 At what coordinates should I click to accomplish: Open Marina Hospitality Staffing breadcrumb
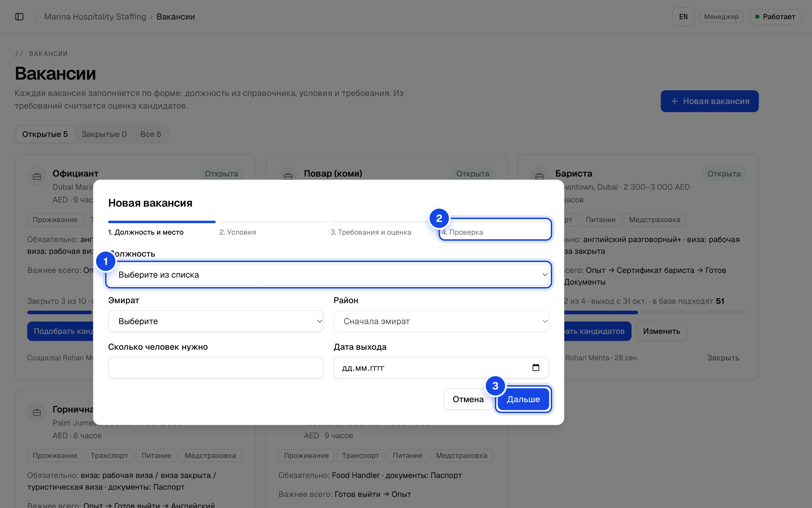pos(95,17)
